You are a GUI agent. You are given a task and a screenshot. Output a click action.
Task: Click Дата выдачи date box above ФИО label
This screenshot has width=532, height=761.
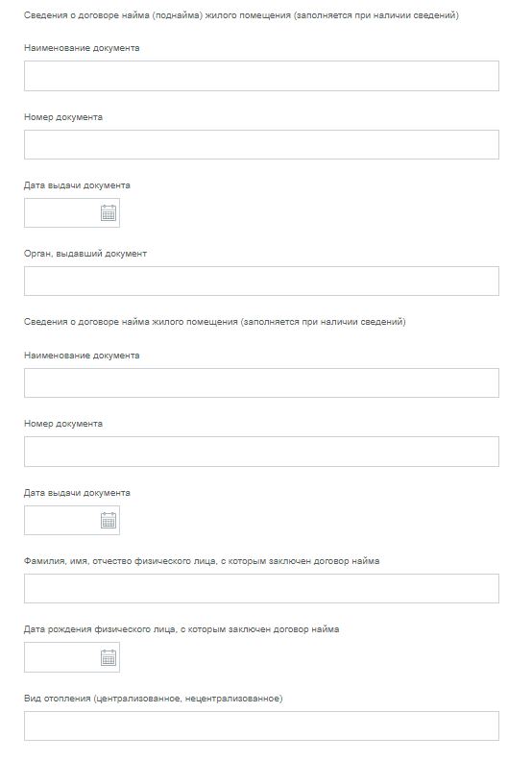pyautogui.click(x=72, y=520)
